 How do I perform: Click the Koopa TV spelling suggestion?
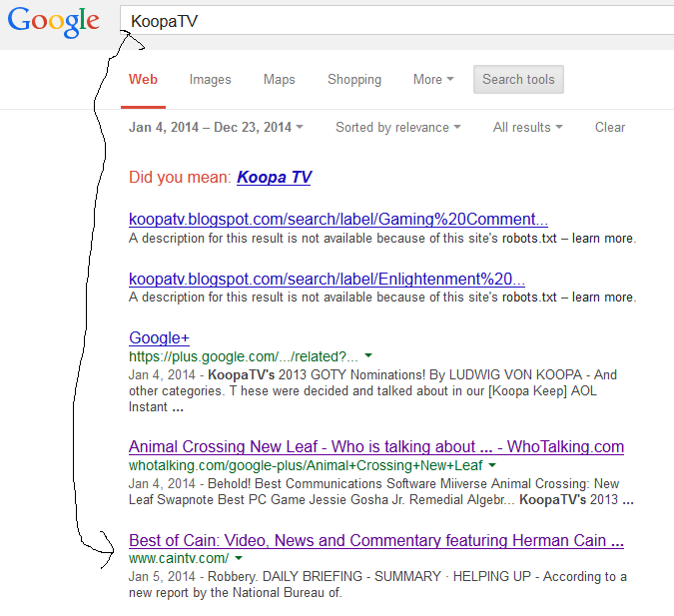[275, 177]
